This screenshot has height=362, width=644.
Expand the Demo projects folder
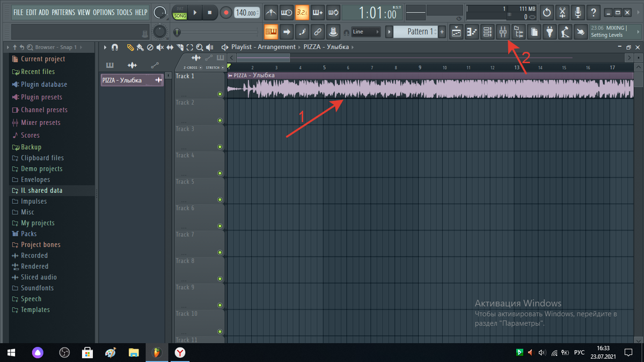(x=36, y=169)
